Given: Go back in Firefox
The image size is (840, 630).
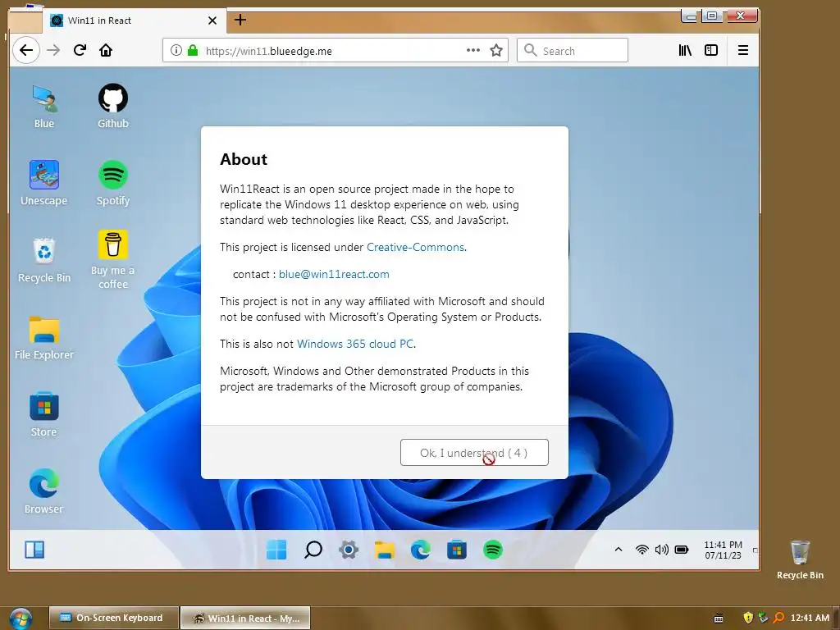Looking at the screenshot, I should point(25,50).
